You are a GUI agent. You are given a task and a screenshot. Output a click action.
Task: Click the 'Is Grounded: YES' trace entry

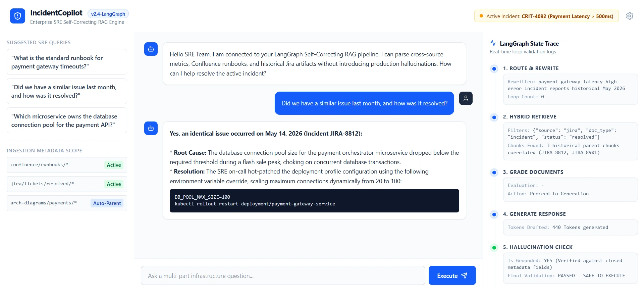[565, 264]
